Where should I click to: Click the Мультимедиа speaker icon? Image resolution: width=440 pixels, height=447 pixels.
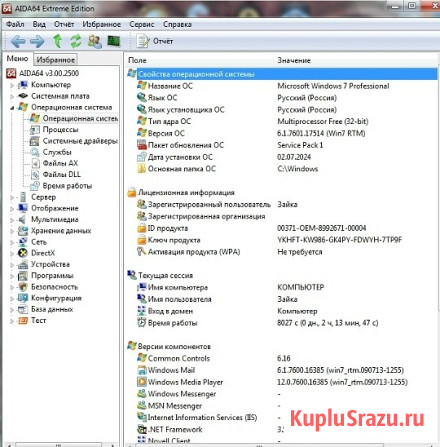pyautogui.click(x=23, y=219)
